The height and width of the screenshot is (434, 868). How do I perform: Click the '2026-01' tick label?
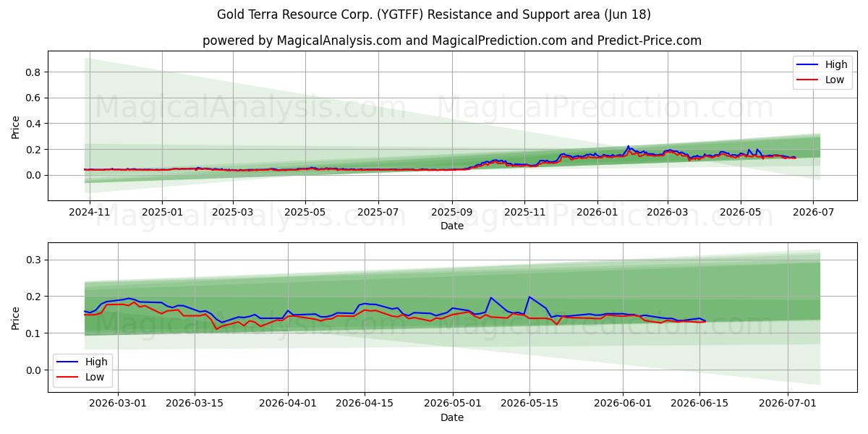pyautogui.click(x=597, y=212)
